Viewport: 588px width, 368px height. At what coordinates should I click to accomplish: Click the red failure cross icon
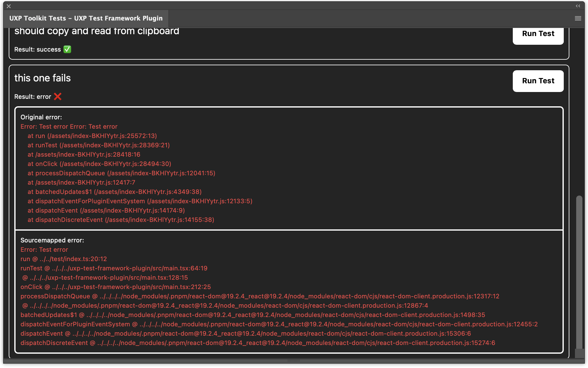[x=58, y=97]
